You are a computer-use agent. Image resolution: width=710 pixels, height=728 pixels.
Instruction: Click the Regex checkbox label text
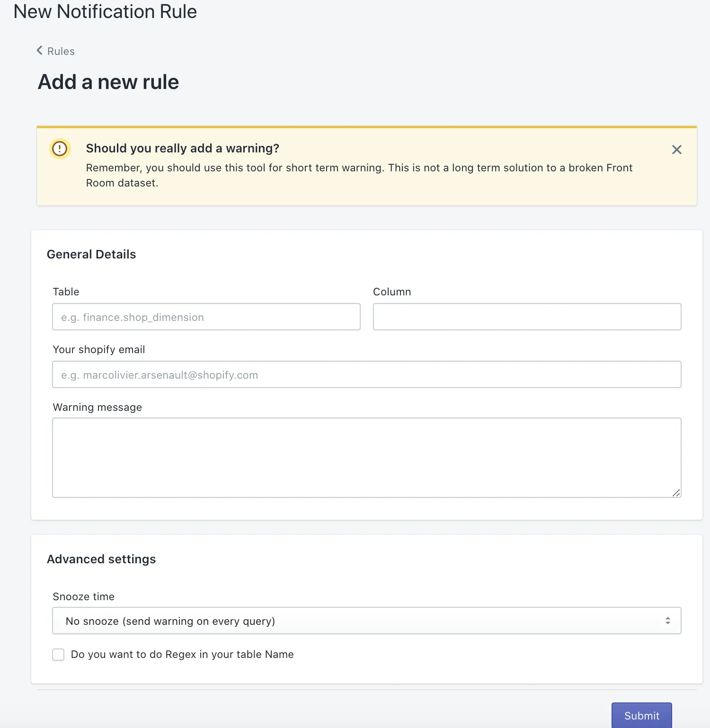[182, 655]
